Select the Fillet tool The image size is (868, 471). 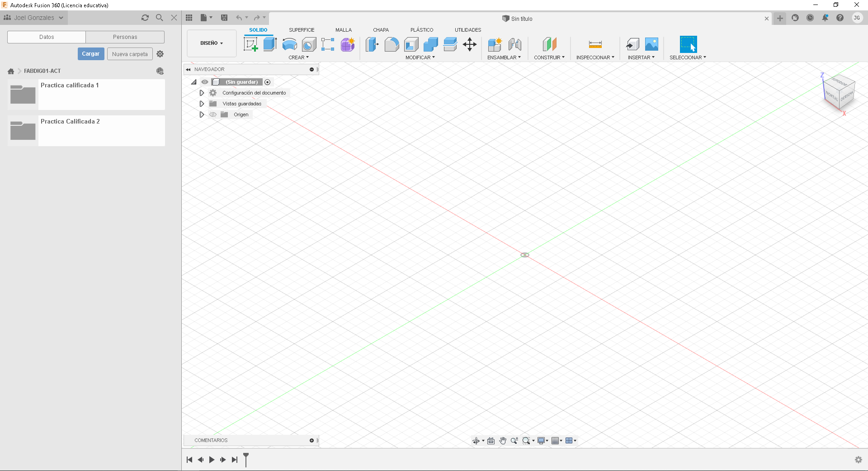point(392,44)
